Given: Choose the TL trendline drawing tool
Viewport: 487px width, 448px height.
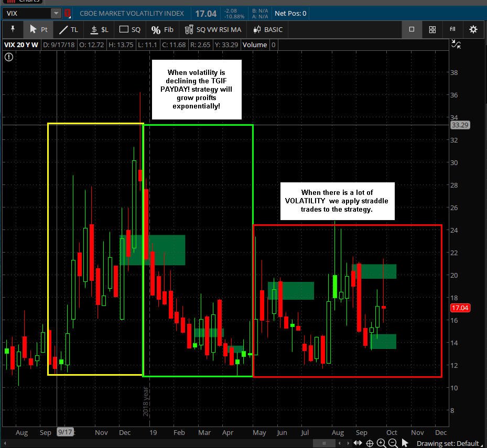Looking at the screenshot, I should (x=68, y=29).
